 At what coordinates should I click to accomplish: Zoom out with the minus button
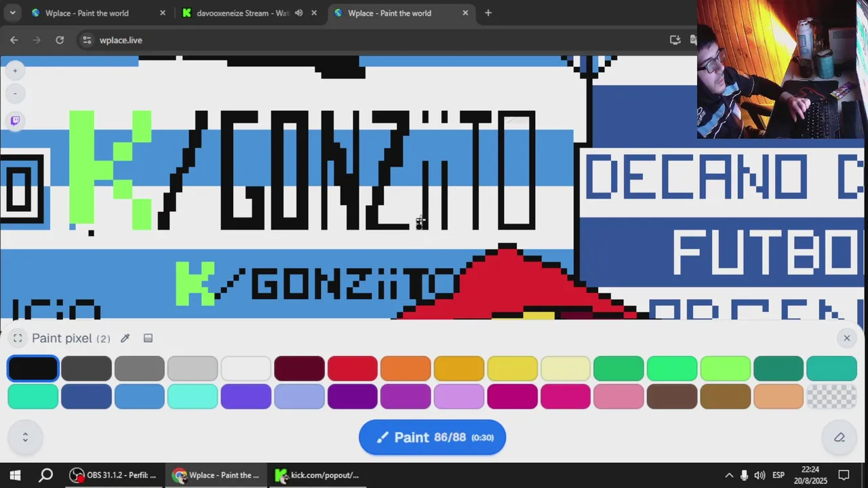(15, 94)
